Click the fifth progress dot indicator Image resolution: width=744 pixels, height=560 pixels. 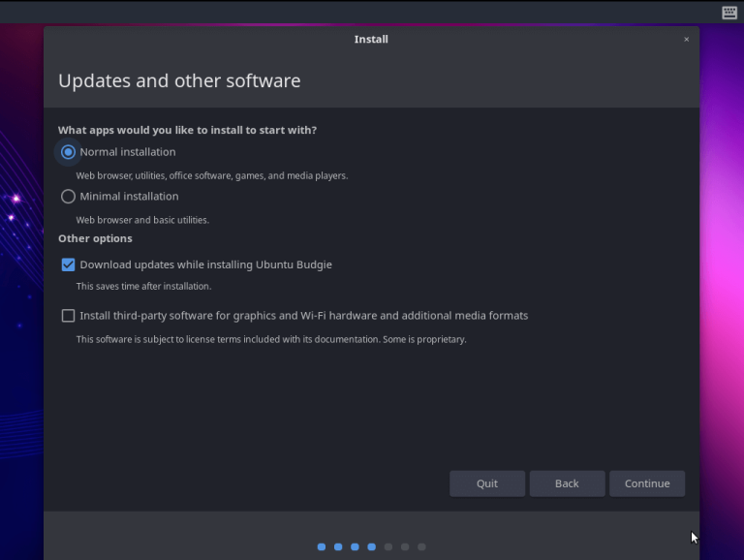point(388,547)
